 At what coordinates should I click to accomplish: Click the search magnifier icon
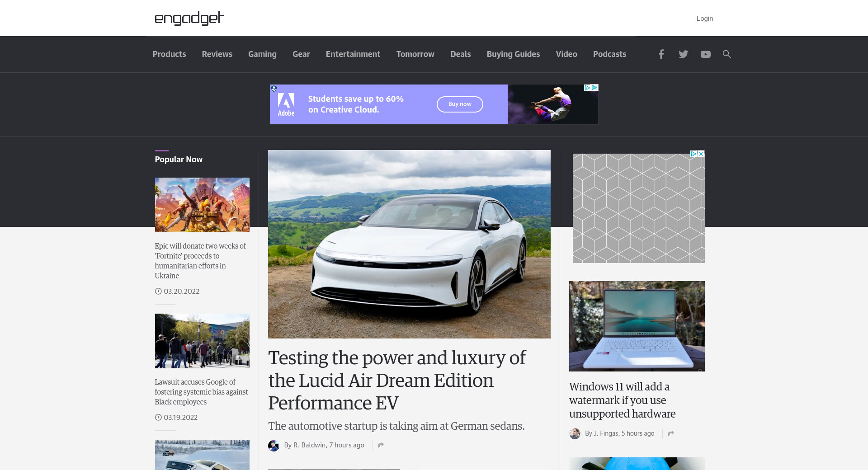(x=726, y=54)
